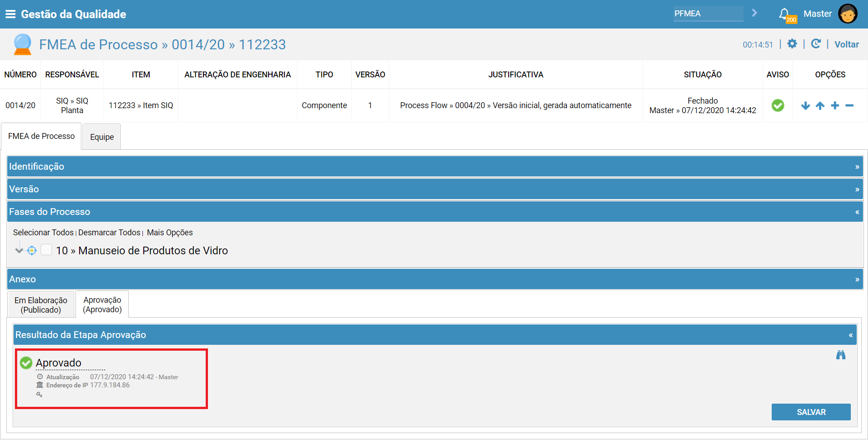Click the SALVAR button
The image size is (868, 443).
tap(811, 412)
